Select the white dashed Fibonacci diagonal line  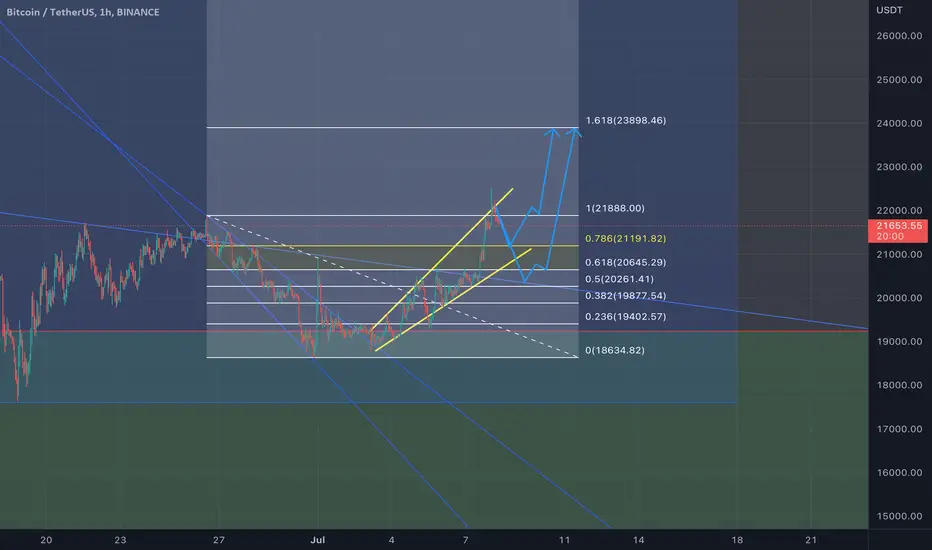[x=392, y=287]
